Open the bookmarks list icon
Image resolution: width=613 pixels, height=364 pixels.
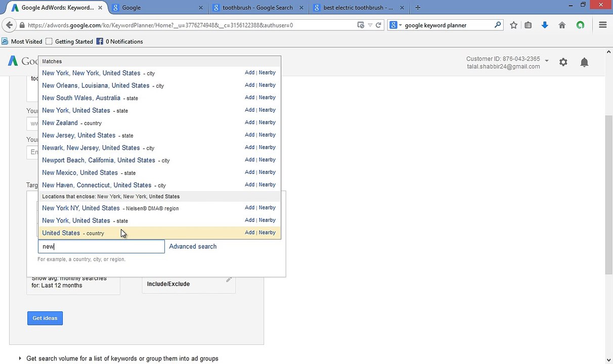point(528,25)
